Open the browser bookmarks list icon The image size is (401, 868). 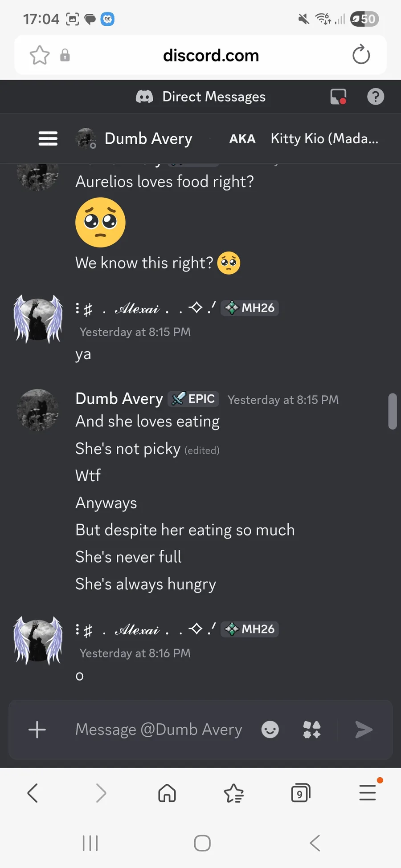point(234,793)
